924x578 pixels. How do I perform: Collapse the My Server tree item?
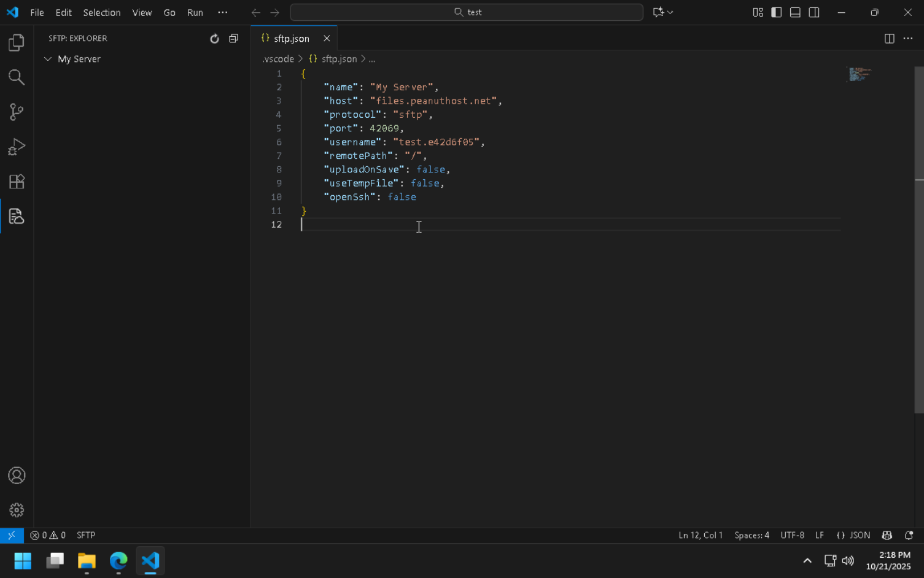(x=48, y=58)
